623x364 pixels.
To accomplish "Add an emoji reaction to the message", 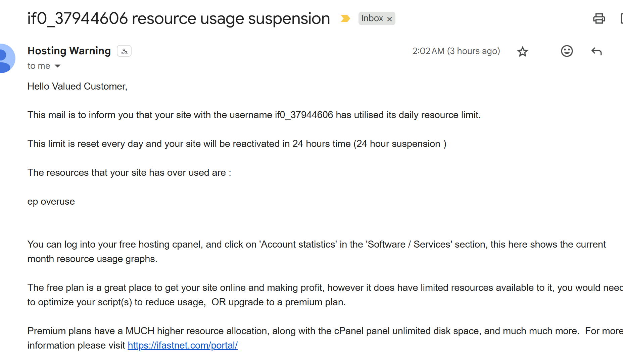I will pos(567,51).
